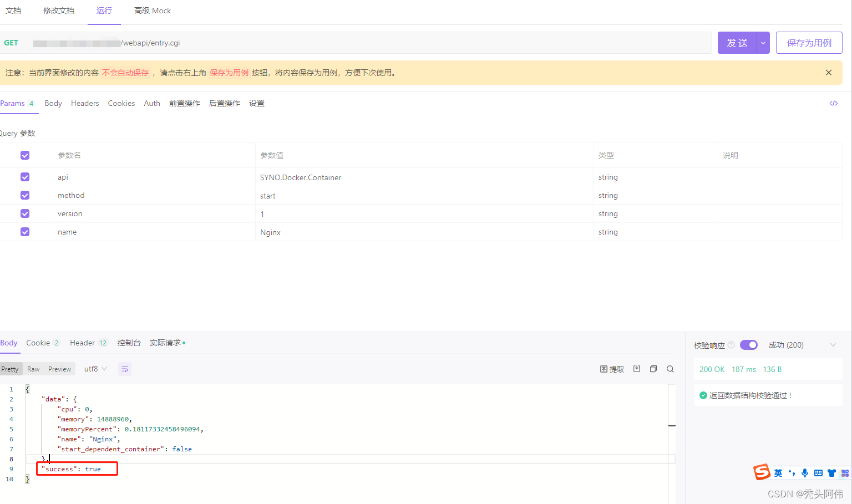
Task: Download the response body to file
Action: (637, 369)
